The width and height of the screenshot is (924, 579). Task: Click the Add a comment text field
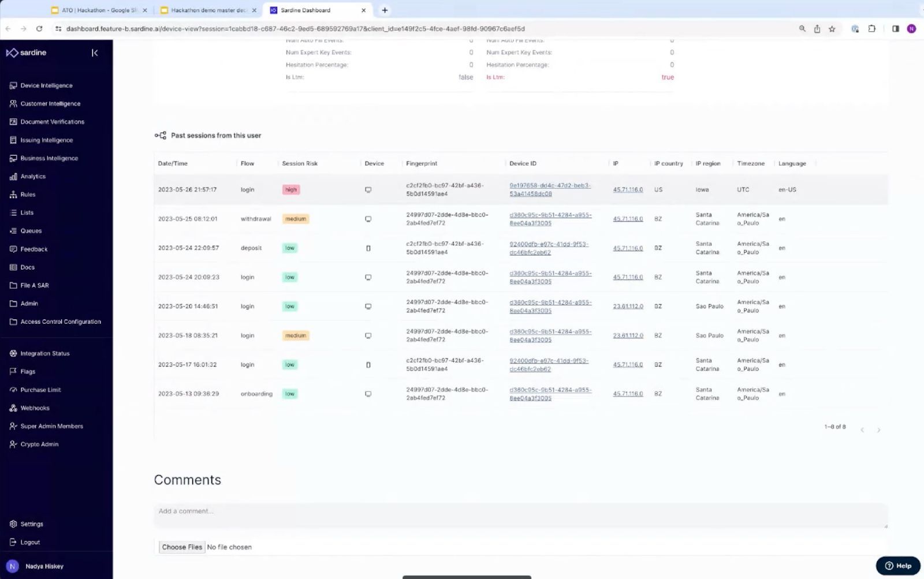click(520, 514)
